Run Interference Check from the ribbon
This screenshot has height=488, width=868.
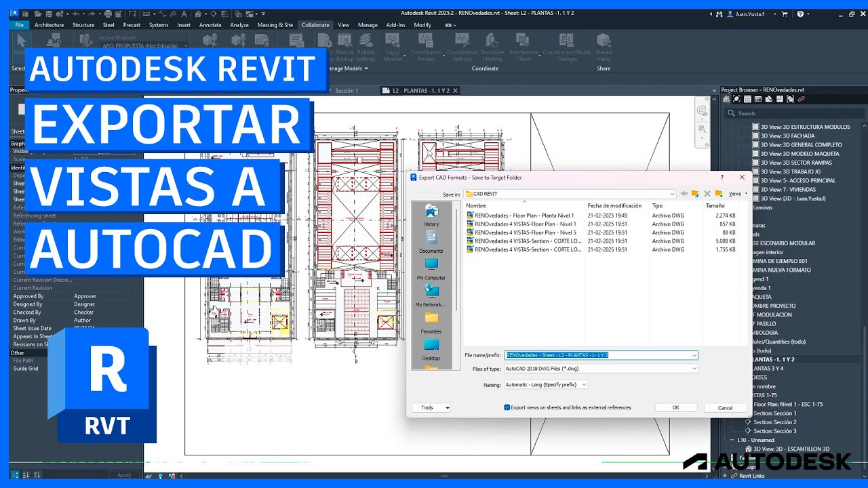click(524, 46)
